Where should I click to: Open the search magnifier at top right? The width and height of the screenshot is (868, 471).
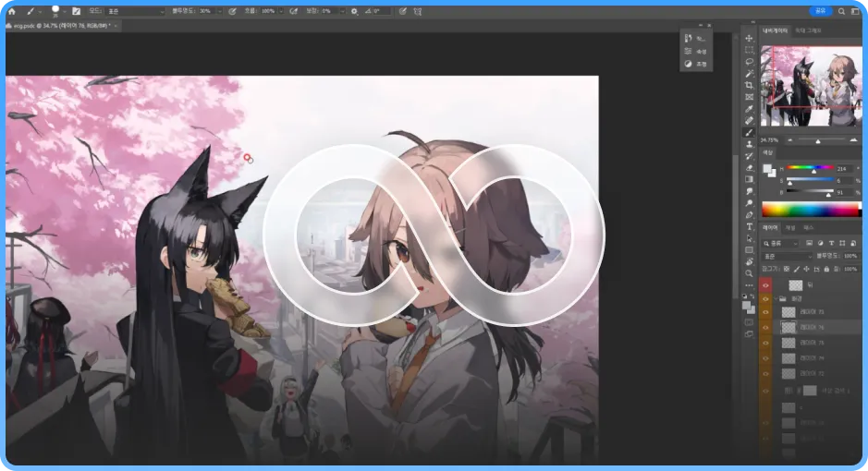[841, 11]
